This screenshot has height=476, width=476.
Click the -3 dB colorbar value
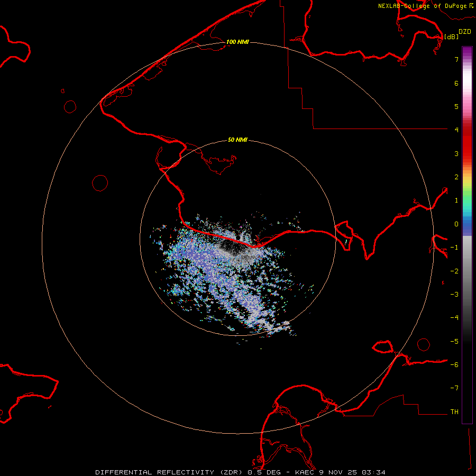pos(454,295)
